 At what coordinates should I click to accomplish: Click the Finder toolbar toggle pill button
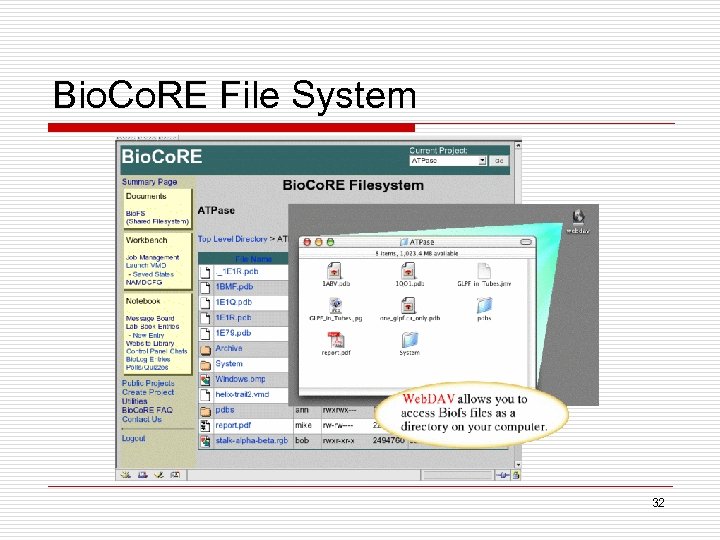(x=525, y=242)
